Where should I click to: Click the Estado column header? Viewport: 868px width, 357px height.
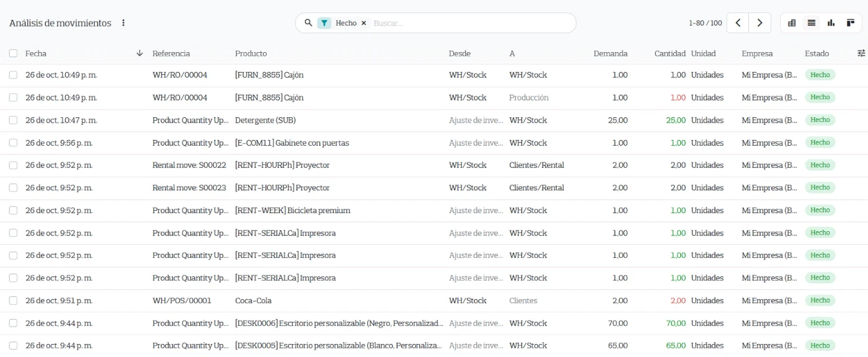(817, 53)
